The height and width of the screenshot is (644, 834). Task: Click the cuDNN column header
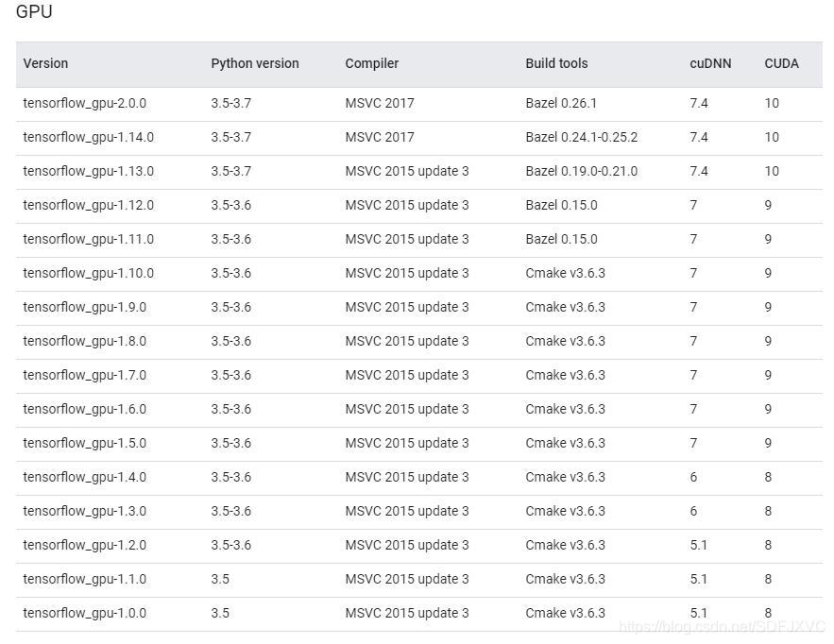[x=710, y=63]
